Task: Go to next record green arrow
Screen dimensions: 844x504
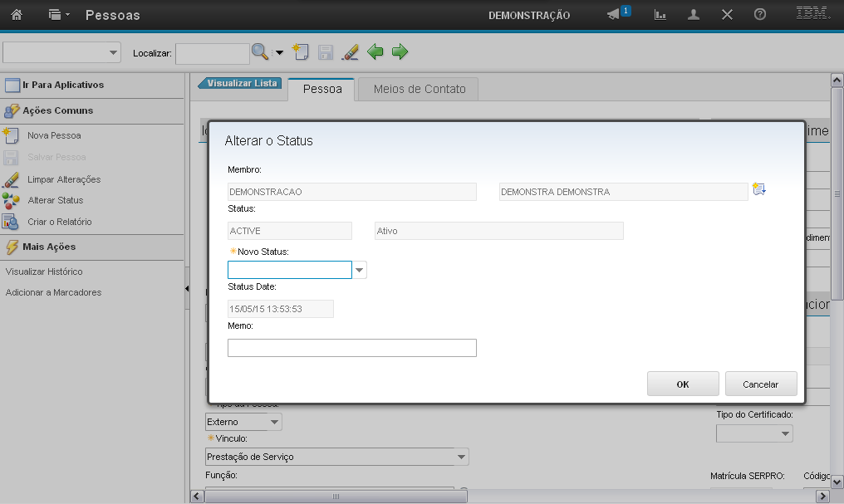Action: [x=400, y=52]
